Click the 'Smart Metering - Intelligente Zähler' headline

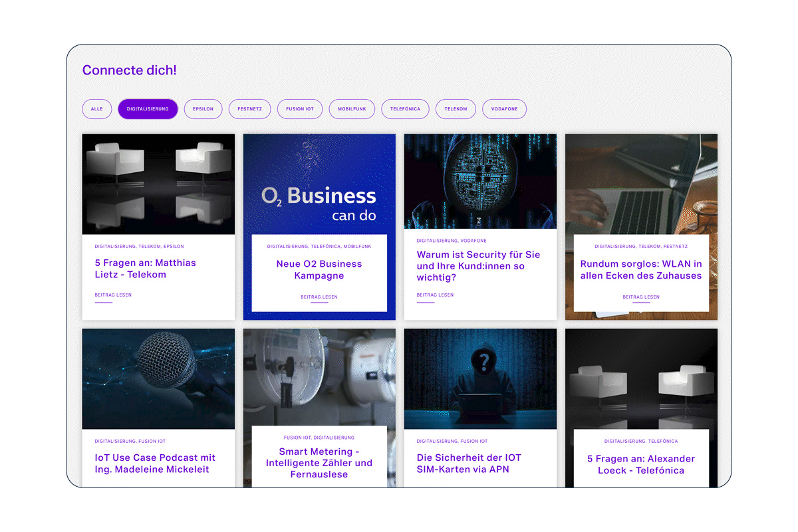[319, 463]
